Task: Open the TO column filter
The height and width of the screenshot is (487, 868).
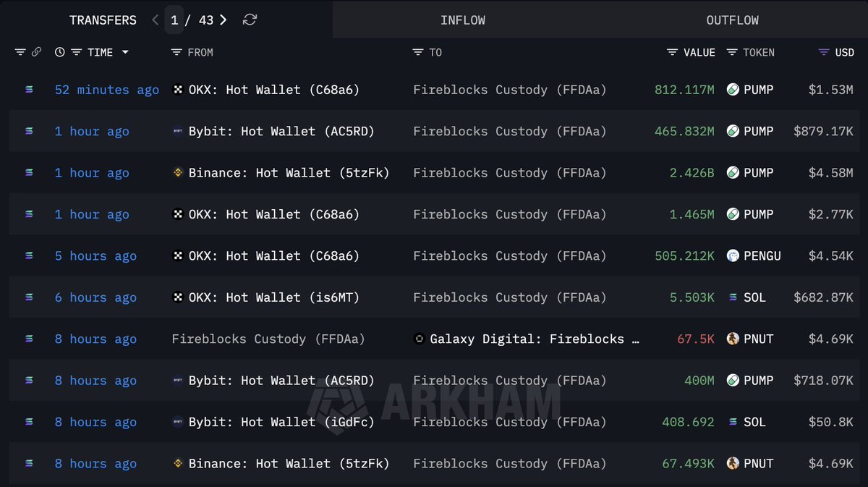Action: tap(417, 52)
